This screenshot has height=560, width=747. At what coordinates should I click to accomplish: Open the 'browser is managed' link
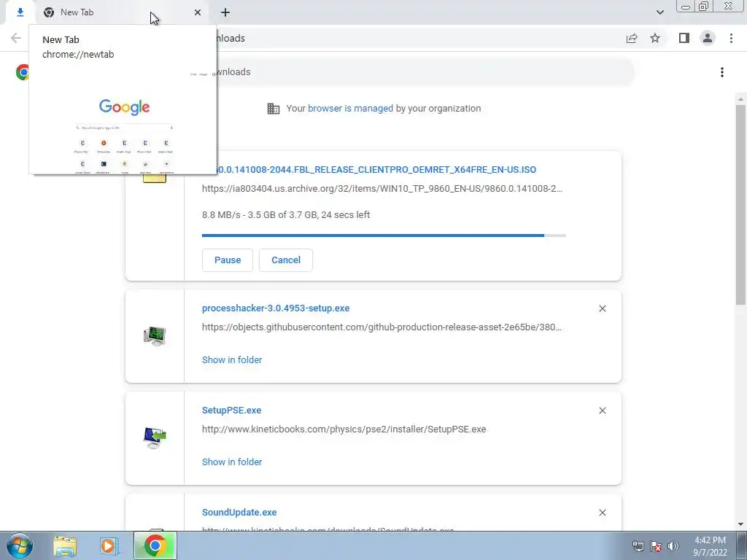[x=350, y=109]
